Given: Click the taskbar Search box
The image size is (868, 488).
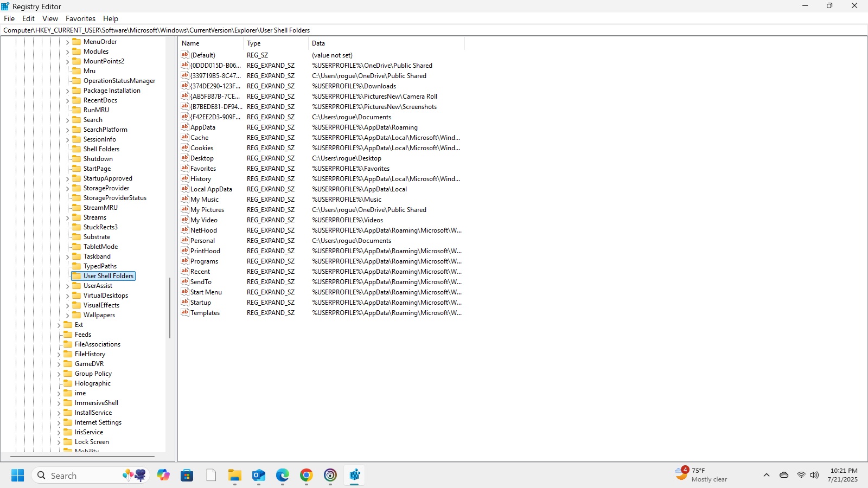Looking at the screenshot, I should coord(91,476).
